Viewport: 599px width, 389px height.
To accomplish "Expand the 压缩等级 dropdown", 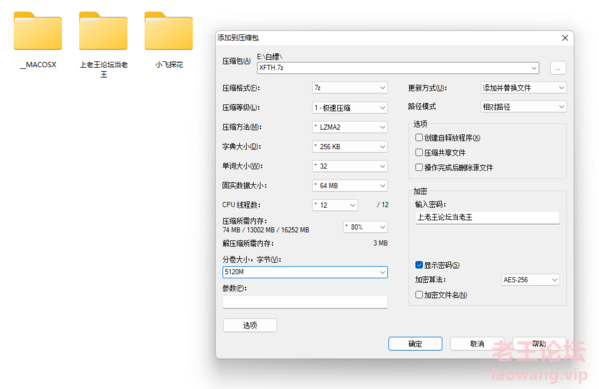I will pyautogui.click(x=350, y=108).
